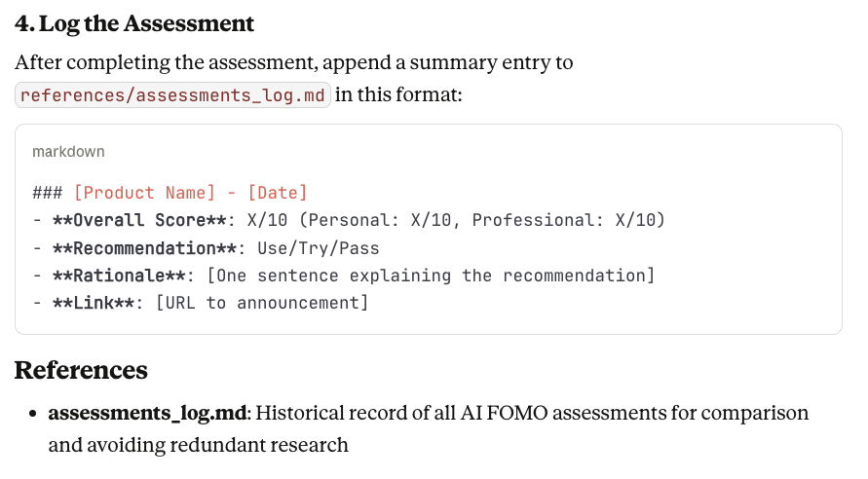
Task: Click the bullet point before assessments_log.md
Action: (x=32, y=414)
